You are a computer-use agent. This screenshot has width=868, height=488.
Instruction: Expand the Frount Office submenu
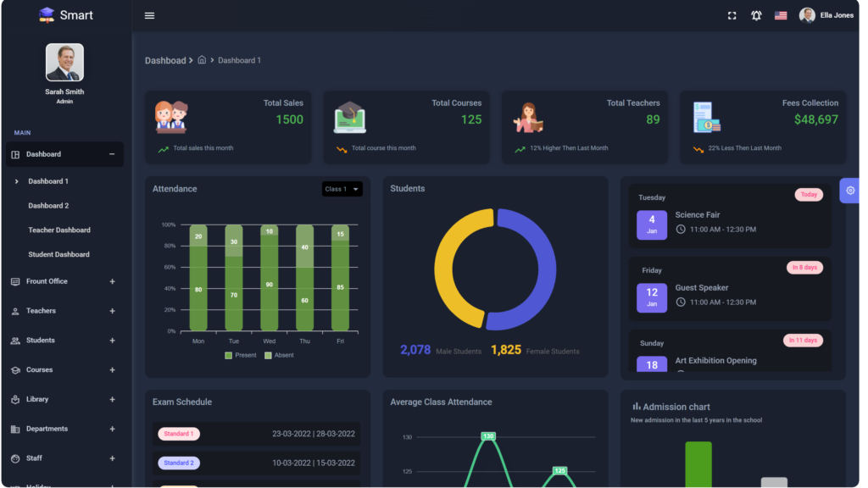(x=113, y=281)
